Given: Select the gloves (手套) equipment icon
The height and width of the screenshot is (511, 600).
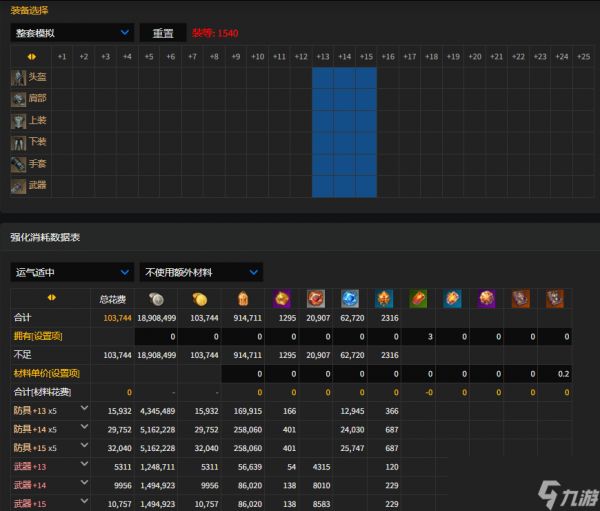Looking at the screenshot, I should click(x=18, y=164).
